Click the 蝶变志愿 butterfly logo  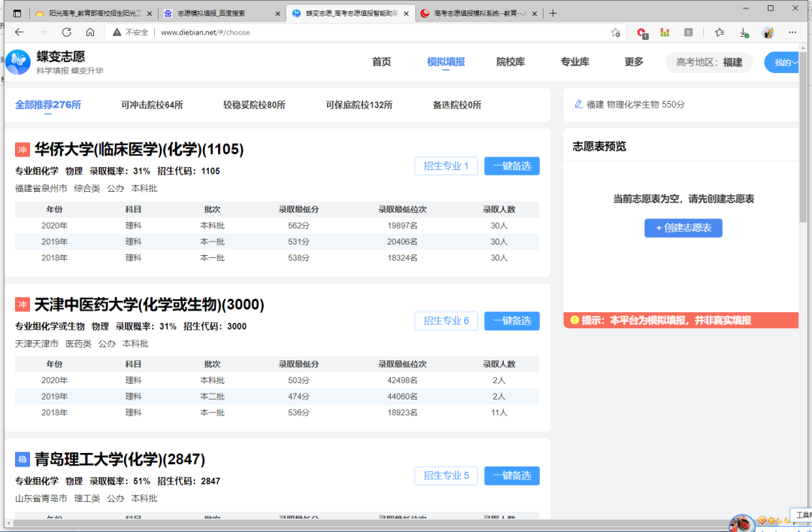18,61
